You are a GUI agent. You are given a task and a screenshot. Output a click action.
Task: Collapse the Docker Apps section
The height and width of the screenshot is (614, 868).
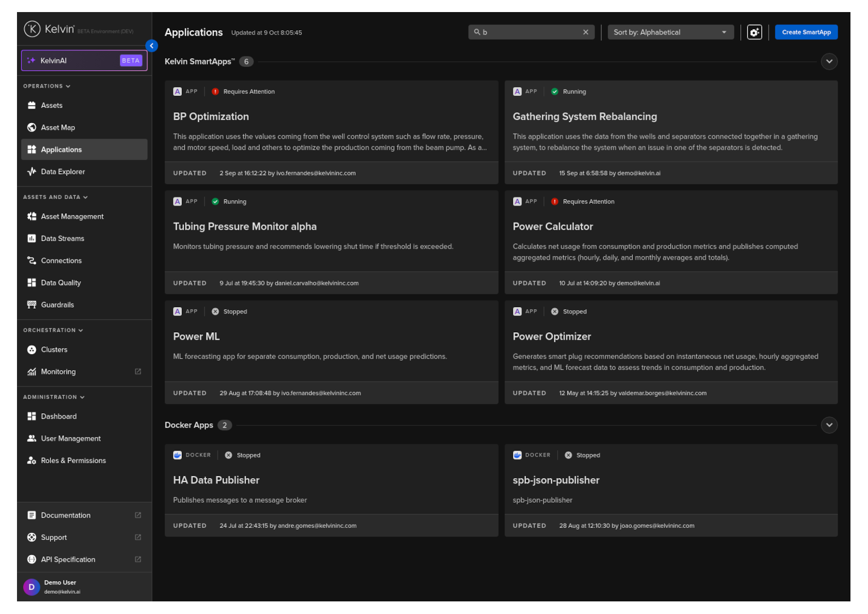(x=829, y=425)
